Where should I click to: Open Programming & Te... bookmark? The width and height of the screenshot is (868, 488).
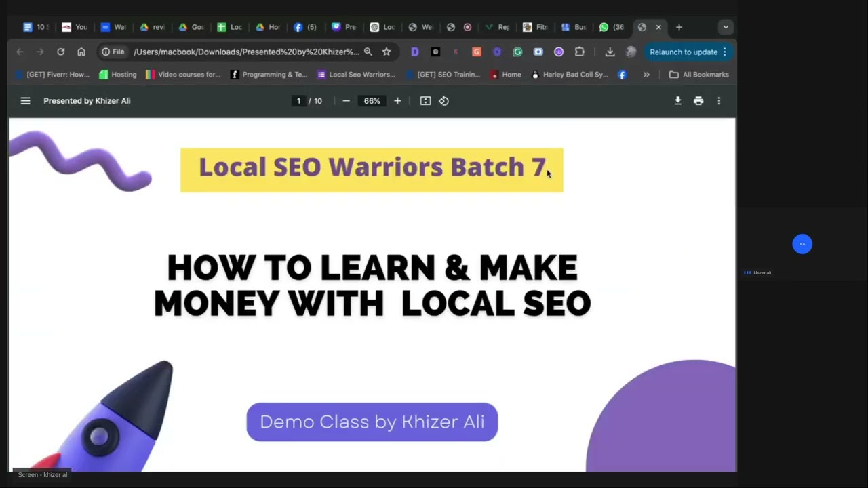(269, 75)
